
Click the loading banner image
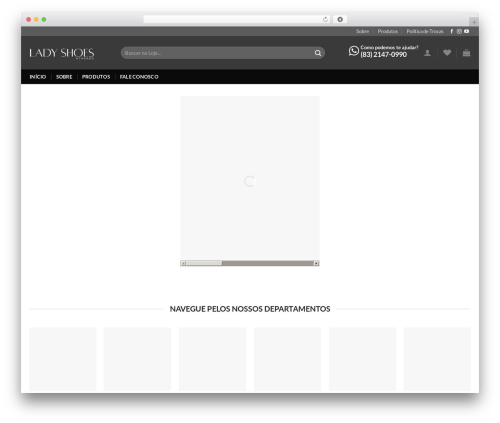point(250,178)
